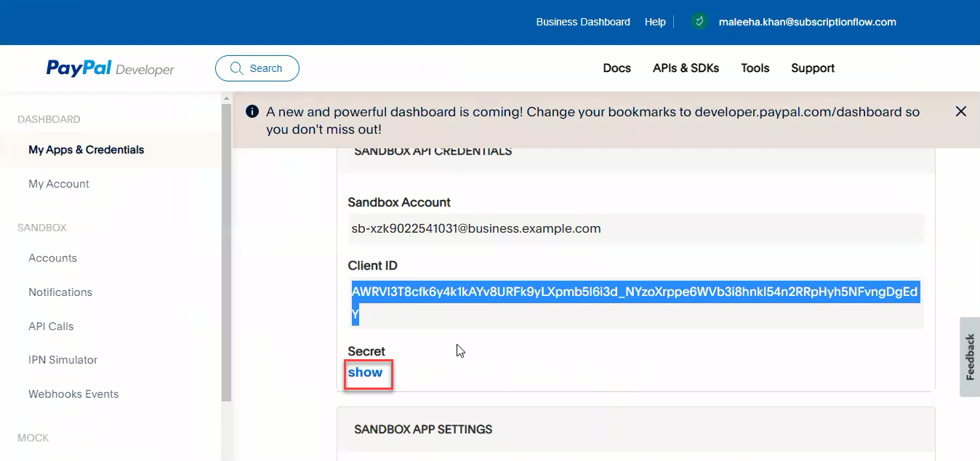
Task: Click the Help link in top bar
Action: tap(655, 22)
